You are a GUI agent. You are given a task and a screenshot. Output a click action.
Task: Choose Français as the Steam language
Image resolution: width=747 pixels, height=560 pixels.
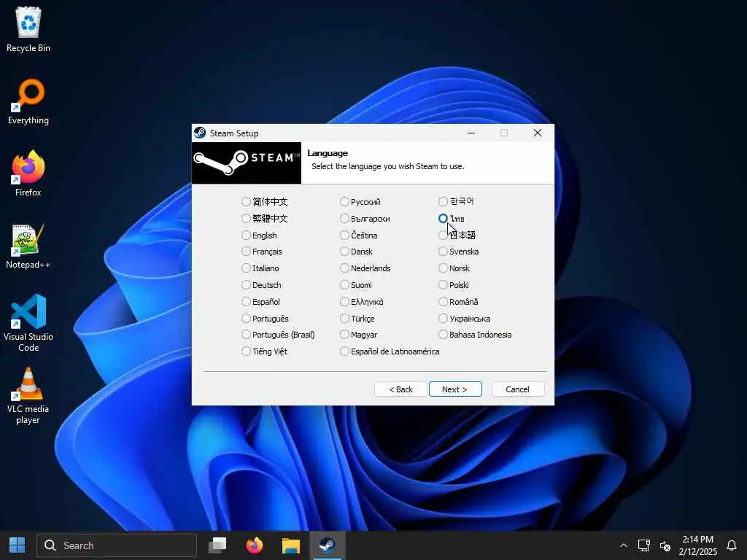point(246,252)
